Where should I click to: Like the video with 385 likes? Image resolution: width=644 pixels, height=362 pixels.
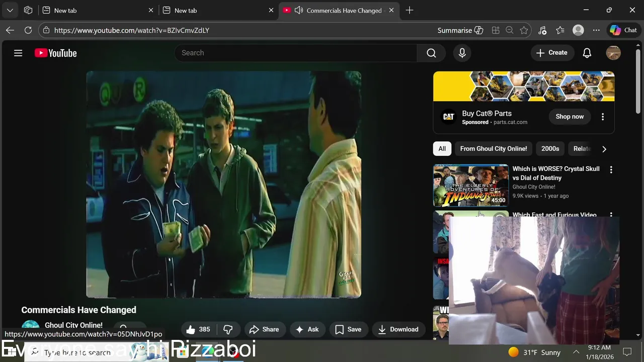coord(198,329)
